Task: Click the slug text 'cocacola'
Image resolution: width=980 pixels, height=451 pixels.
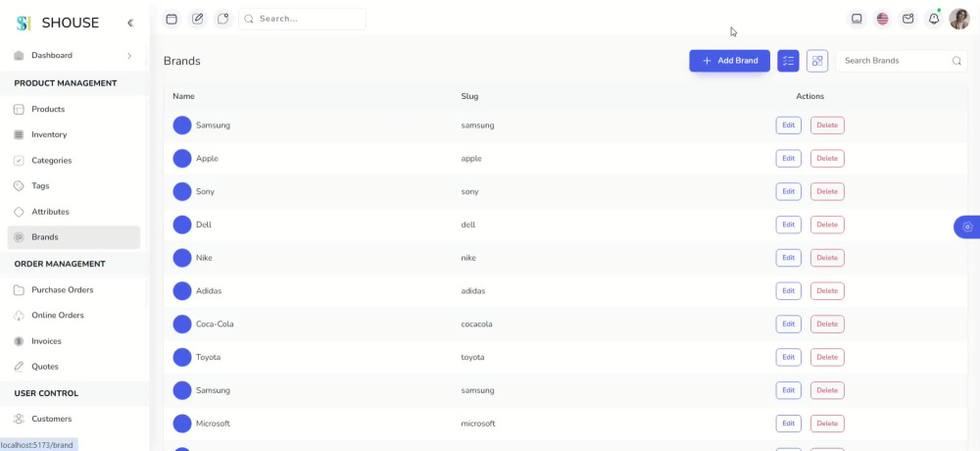Action: [x=477, y=324]
